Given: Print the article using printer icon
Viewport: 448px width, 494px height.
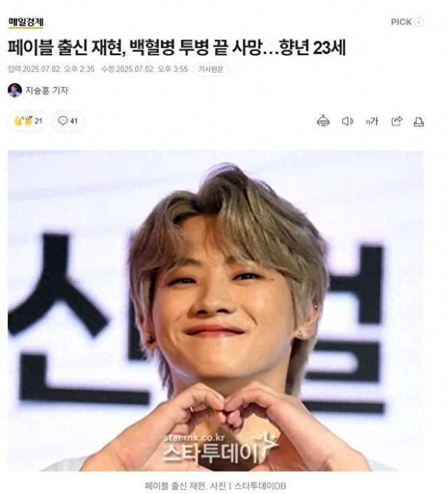Looking at the screenshot, I should (419, 122).
